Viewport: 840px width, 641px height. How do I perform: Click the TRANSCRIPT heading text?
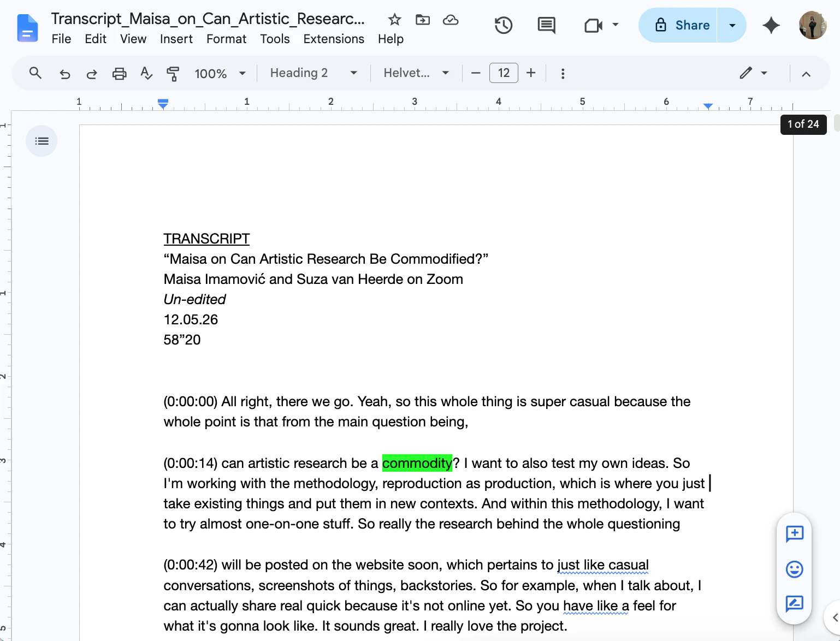coord(206,239)
